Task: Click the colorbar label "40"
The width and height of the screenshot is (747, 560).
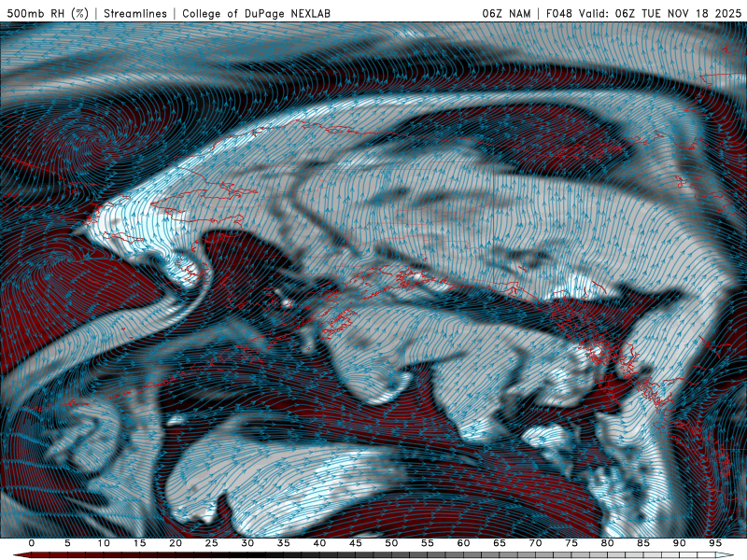Action: [319, 543]
